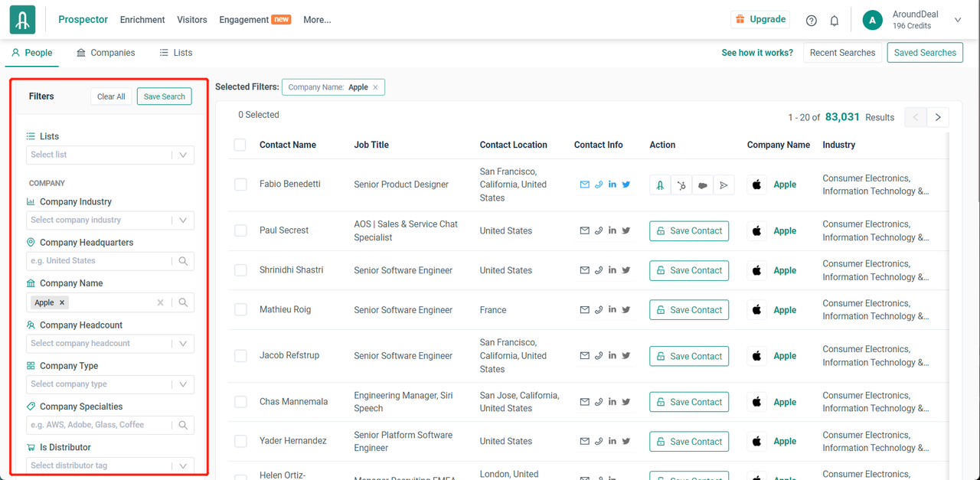The height and width of the screenshot is (480, 980).
Task: Click Paul Secrest's Twitter icon
Action: [626, 230]
